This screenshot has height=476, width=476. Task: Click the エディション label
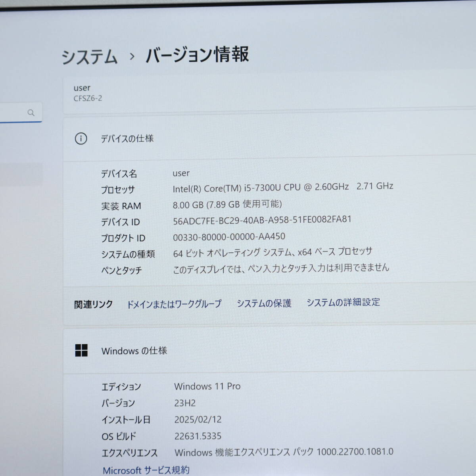121,387
